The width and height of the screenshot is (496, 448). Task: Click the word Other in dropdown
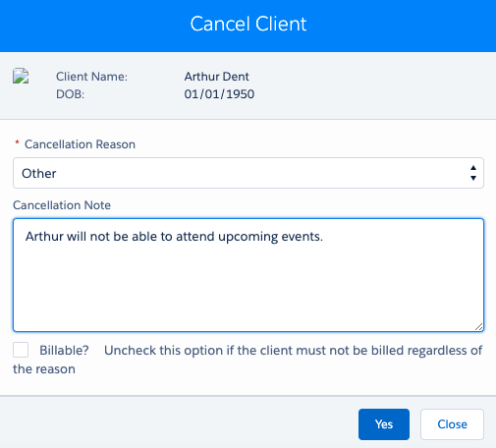(x=39, y=173)
